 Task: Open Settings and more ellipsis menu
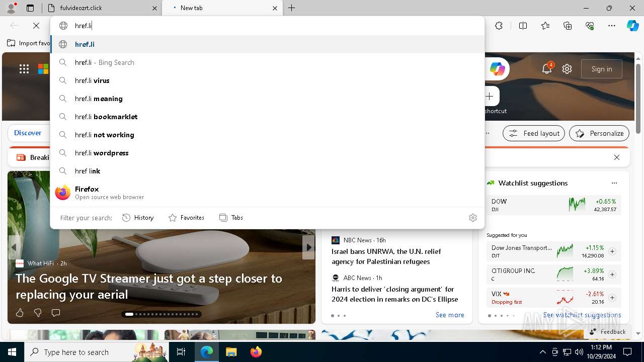click(x=612, y=26)
